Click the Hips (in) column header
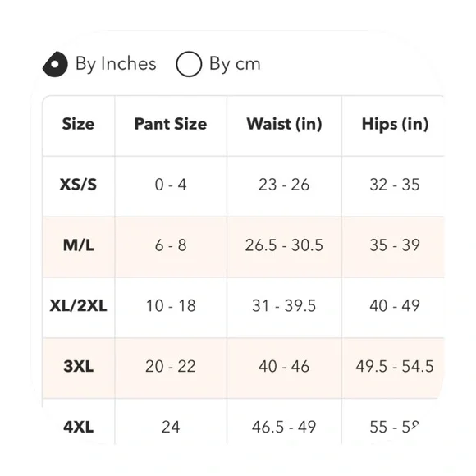This screenshot has width=476, height=476. [395, 124]
